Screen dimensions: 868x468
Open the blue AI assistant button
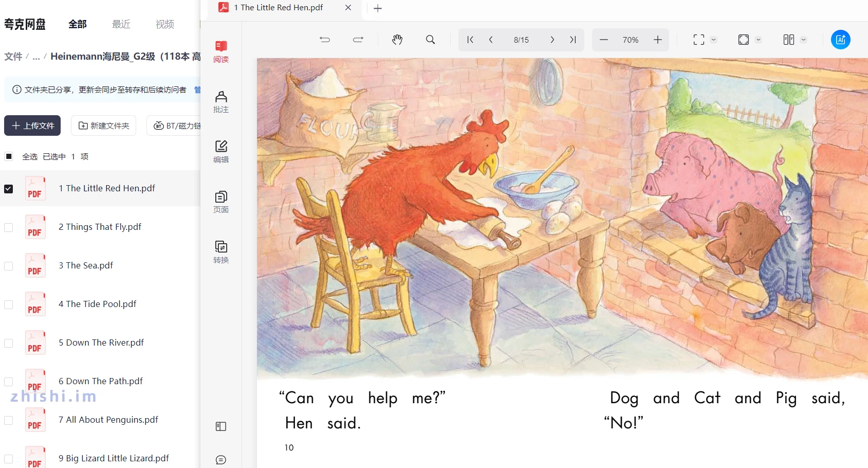(841, 40)
